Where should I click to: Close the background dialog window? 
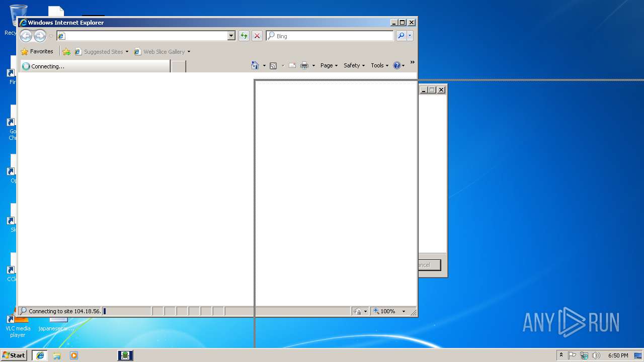click(x=441, y=89)
